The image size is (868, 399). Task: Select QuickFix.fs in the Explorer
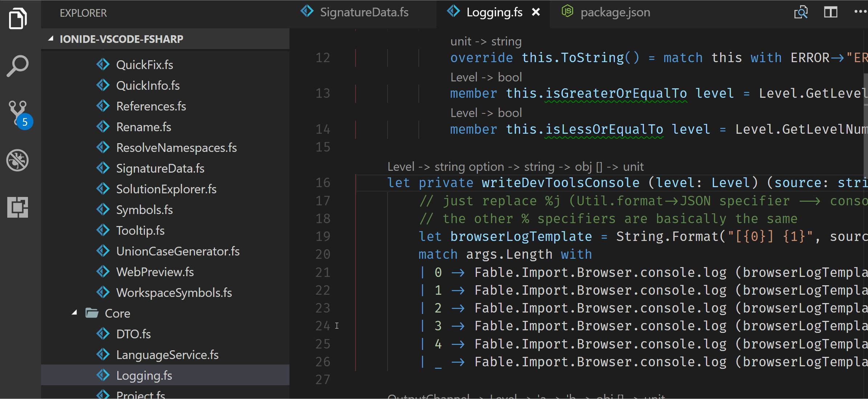click(x=144, y=64)
